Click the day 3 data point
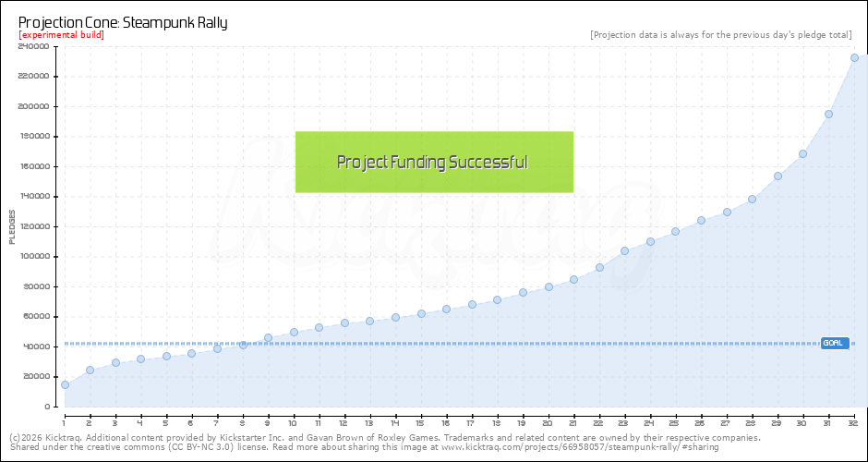 tap(115, 362)
